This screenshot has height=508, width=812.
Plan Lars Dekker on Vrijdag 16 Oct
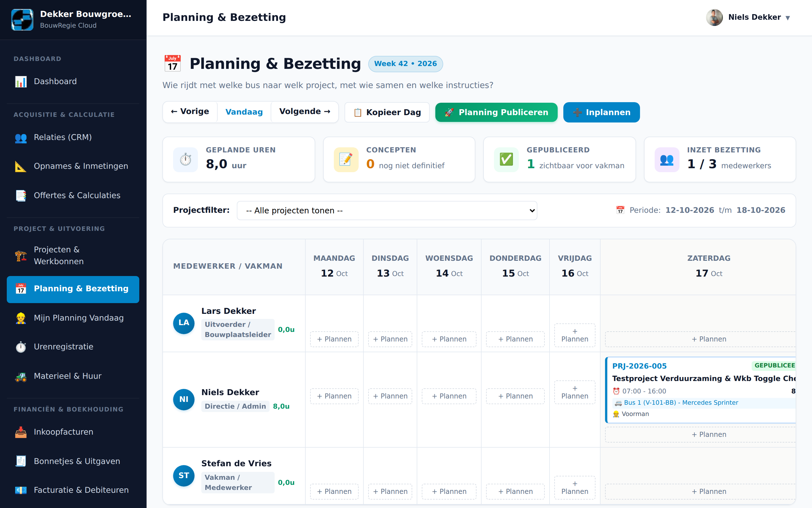click(575, 335)
